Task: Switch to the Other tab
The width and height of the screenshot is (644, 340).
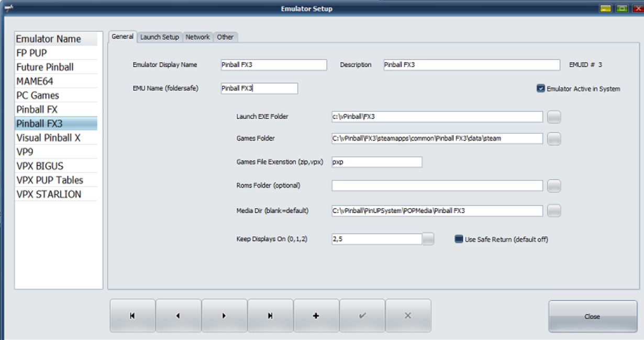Action: (x=226, y=37)
